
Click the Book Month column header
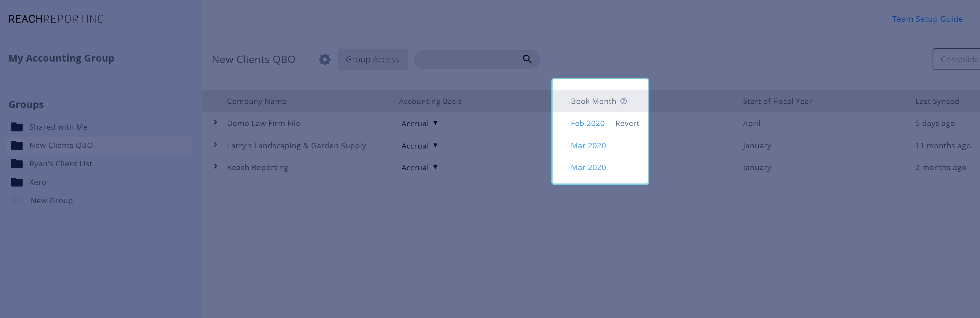tap(593, 101)
